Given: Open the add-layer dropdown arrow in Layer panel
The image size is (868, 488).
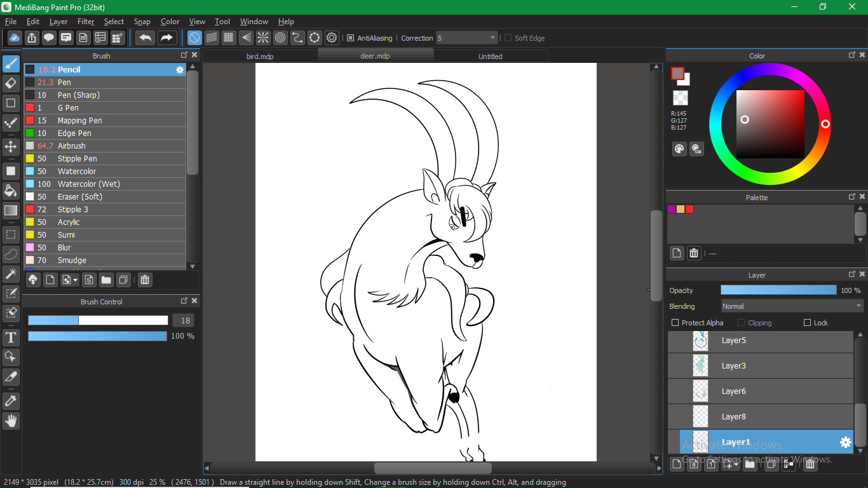Looking at the screenshot, I should click(736, 464).
